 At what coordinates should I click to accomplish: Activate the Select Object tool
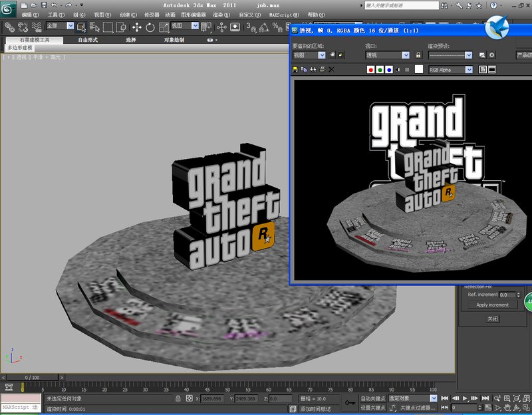tap(81, 27)
